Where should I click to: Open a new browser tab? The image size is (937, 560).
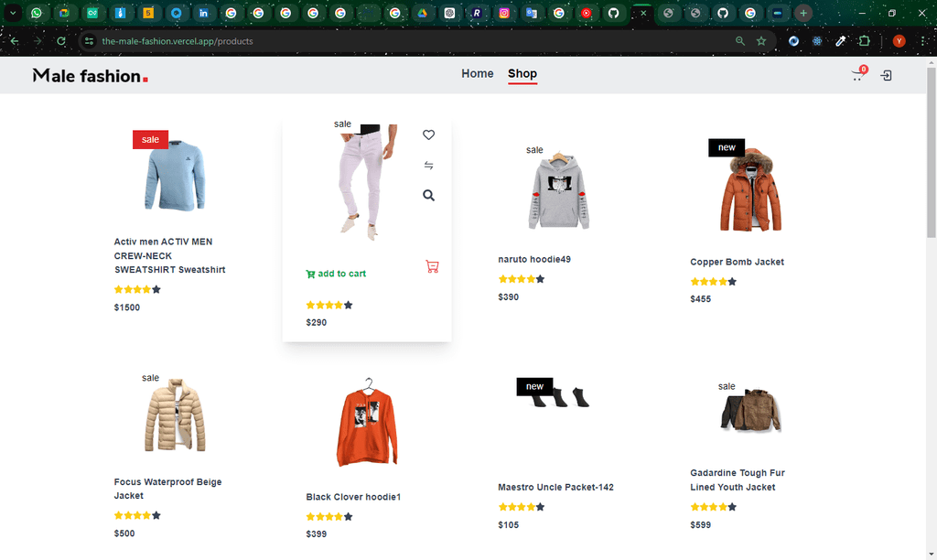pos(803,13)
